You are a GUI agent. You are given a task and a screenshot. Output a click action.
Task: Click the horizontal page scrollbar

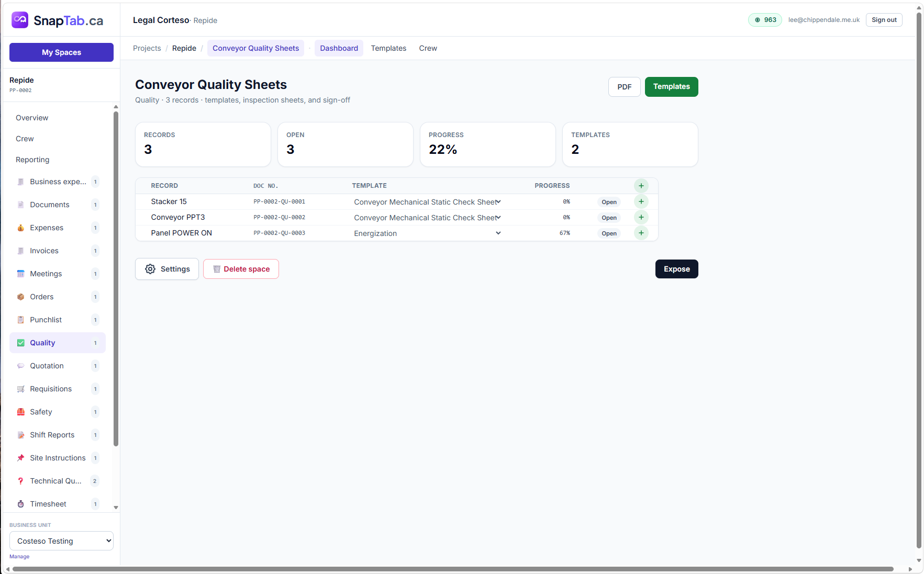(x=453, y=569)
